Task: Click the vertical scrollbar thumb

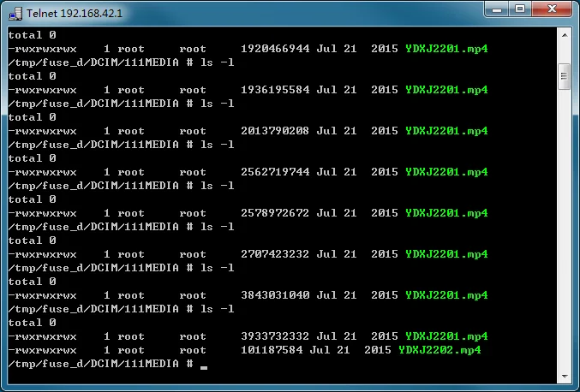Action: click(x=564, y=76)
